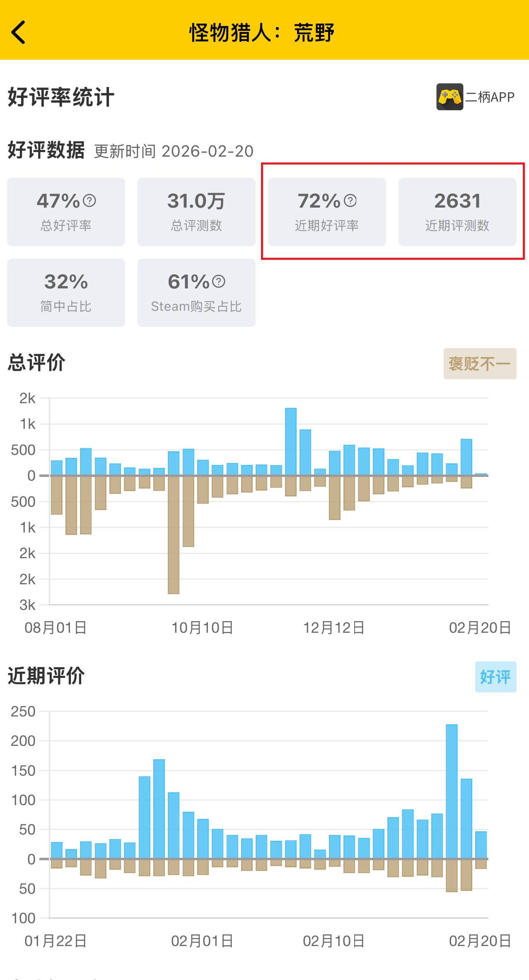Viewport: 529px width, 980px height.
Task: Tap the 更新时间 2026-02-20 text
Action: pyautogui.click(x=174, y=151)
